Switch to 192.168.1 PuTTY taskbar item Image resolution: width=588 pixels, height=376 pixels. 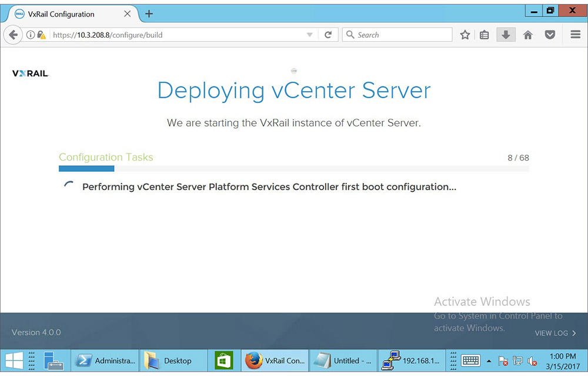point(412,361)
